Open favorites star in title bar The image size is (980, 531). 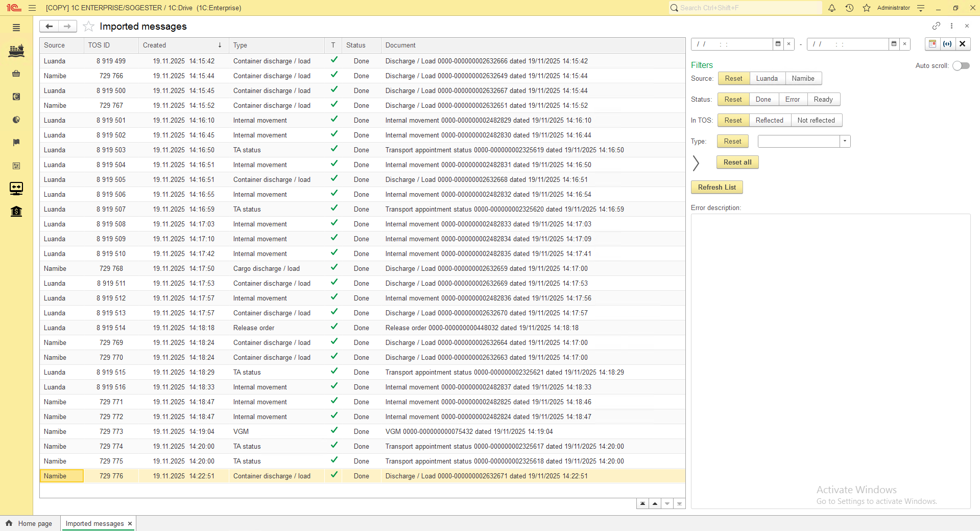867,8
